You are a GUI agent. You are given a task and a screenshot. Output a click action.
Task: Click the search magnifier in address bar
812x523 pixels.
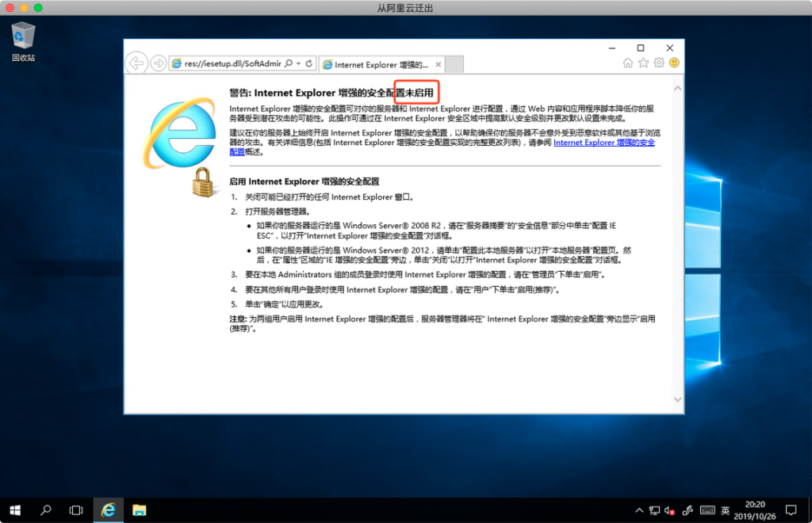point(289,63)
